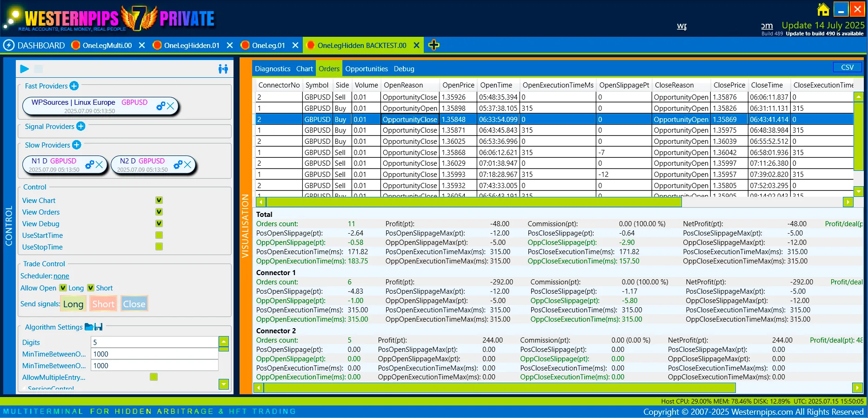Switch to the DASHBOARD tab
Viewport: 868px width, 418px height.
pyautogui.click(x=34, y=45)
